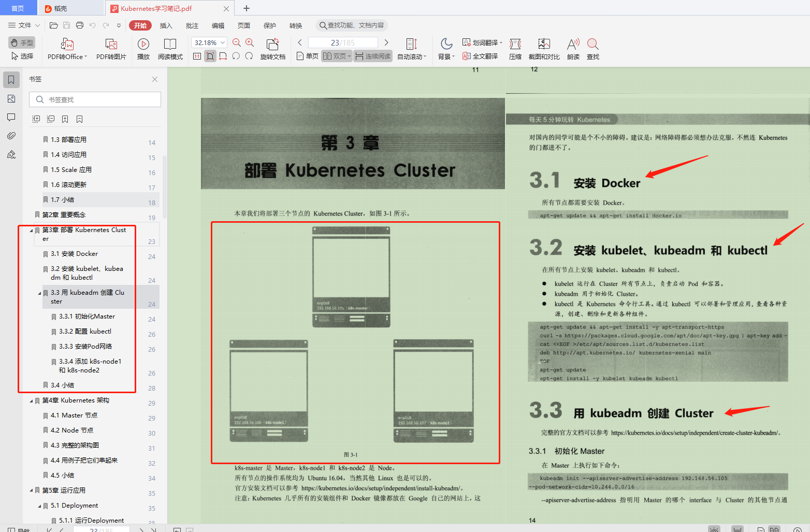810x532 pixels.
Task: Collapse the 第3章 部署 Kubernetes Cluster bookmark
Action: [31, 230]
